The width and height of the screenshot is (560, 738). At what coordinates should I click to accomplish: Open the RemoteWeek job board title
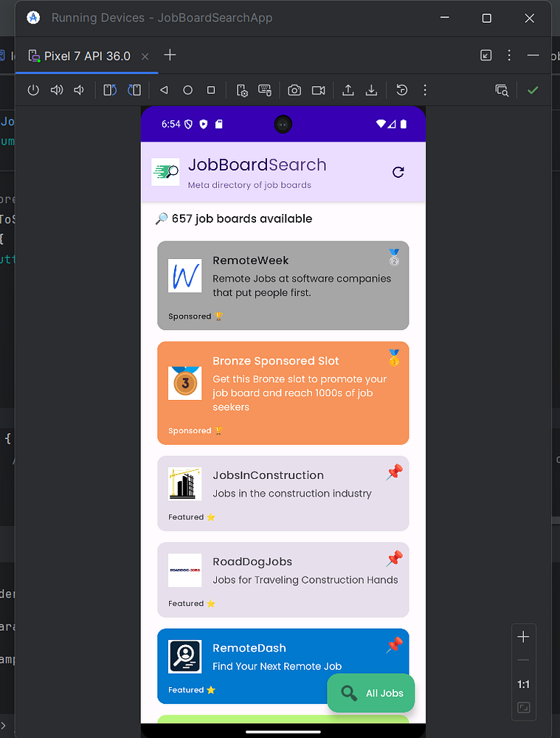point(250,261)
